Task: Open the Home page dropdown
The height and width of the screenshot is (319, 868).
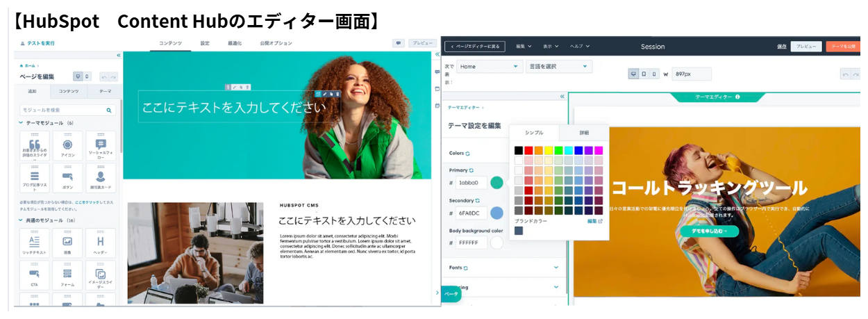Action: [490, 67]
